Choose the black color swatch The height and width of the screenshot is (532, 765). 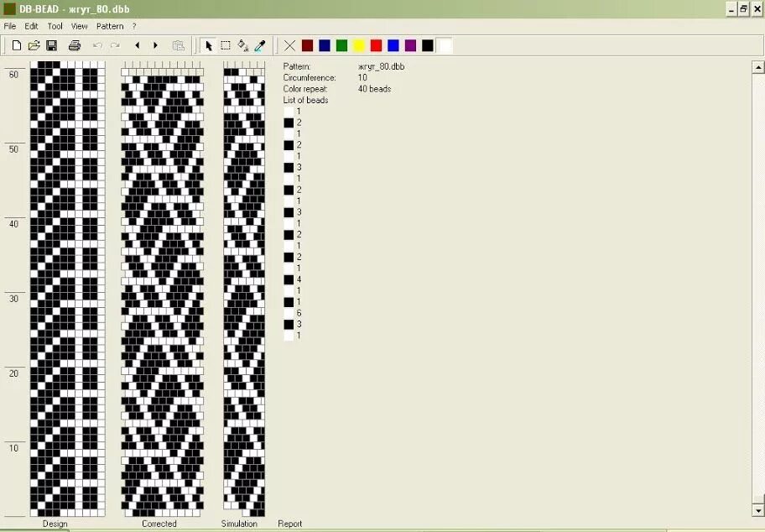click(x=428, y=46)
